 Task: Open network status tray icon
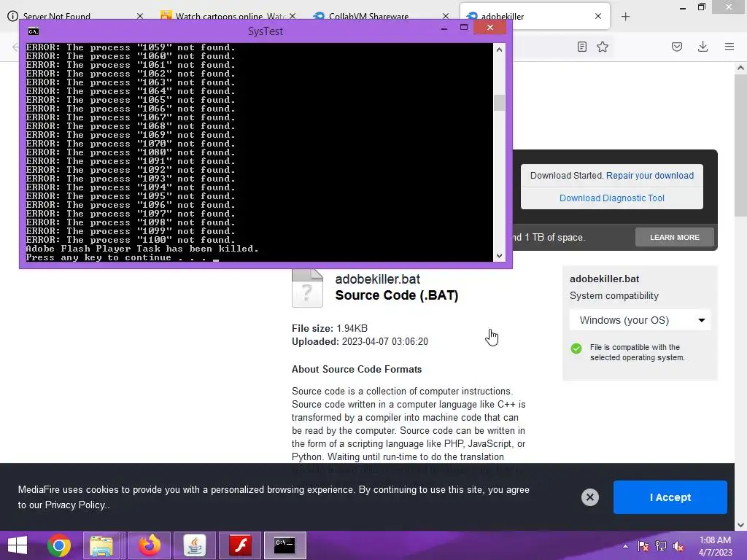[661, 546]
